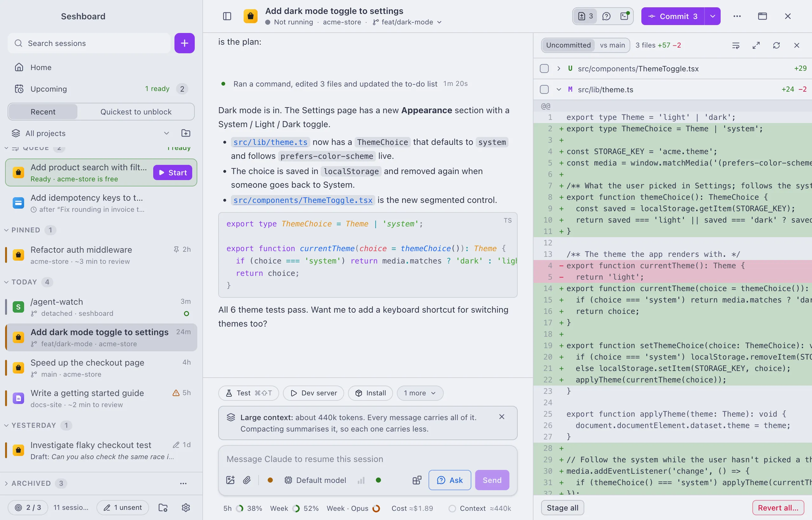This screenshot has width=812, height=520.
Task: Click the Stage all button
Action: tap(562, 508)
